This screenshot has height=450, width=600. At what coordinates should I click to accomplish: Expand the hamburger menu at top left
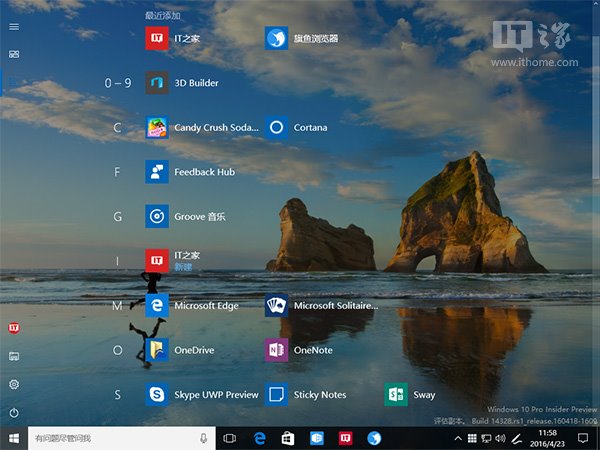pos(14,27)
